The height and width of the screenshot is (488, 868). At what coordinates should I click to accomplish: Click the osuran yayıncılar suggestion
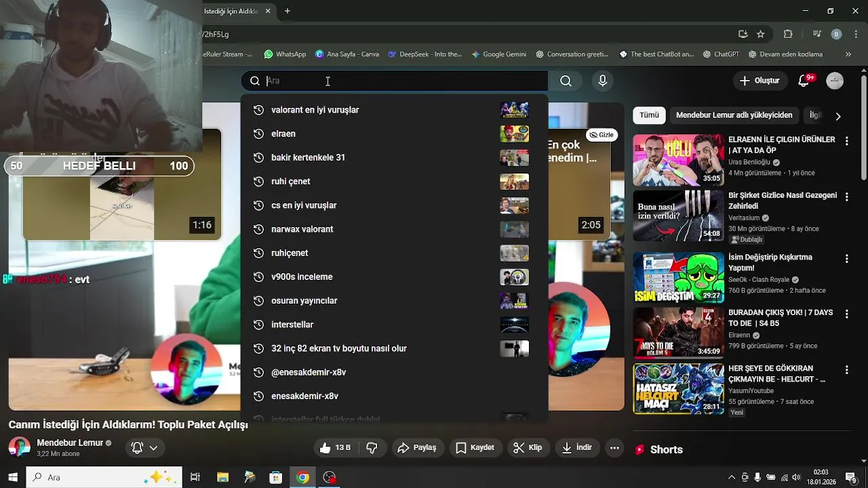(394, 300)
